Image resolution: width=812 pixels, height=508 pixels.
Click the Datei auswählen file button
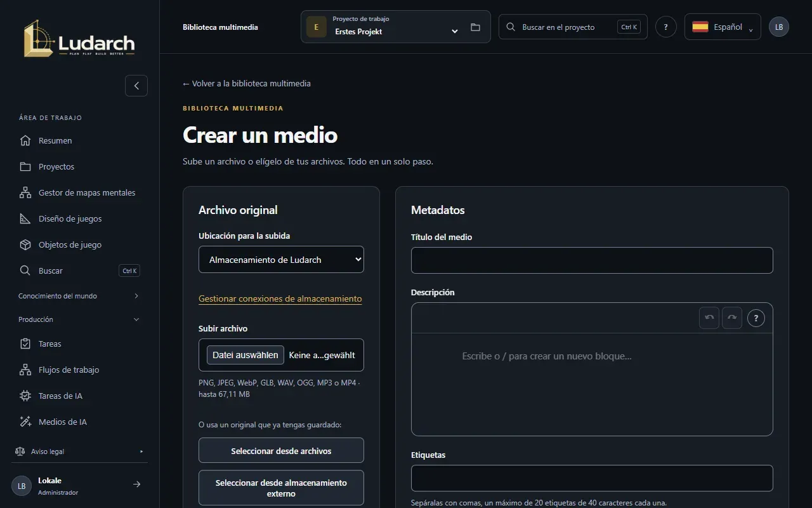click(x=245, y=355)
